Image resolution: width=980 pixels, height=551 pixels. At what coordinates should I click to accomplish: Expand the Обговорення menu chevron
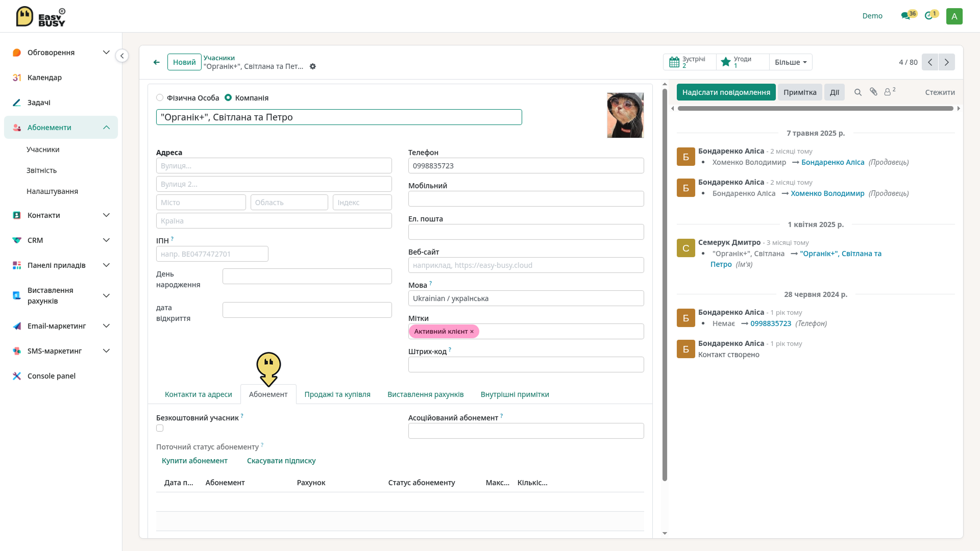(x=106, y=53)
